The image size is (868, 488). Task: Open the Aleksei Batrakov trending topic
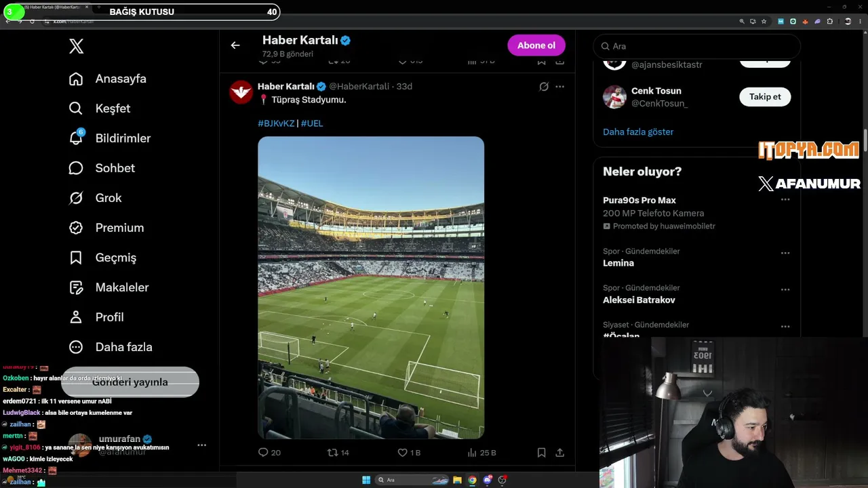pos(639,300)
